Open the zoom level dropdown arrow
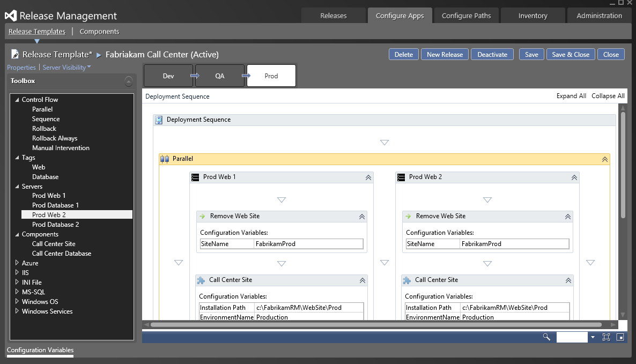Screen dimensions: 636x364 [593, 337]
